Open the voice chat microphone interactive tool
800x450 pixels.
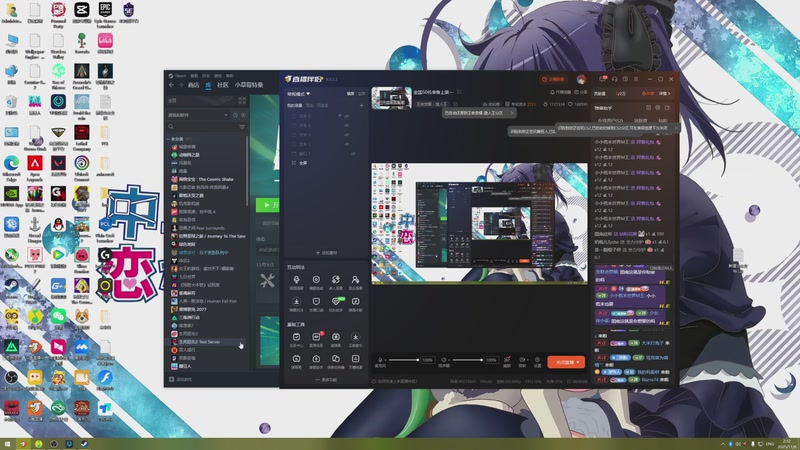point(296,282)
